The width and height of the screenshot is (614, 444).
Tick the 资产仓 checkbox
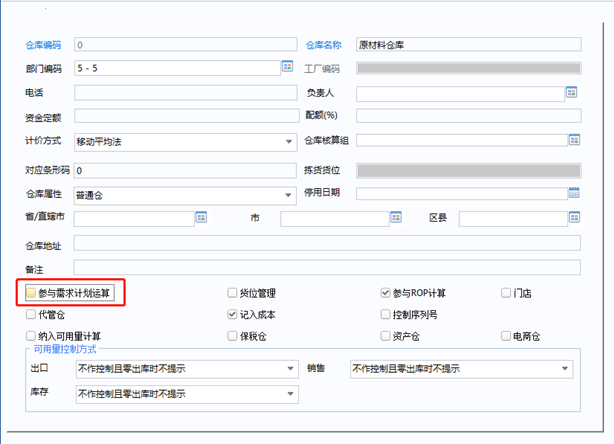385,336
